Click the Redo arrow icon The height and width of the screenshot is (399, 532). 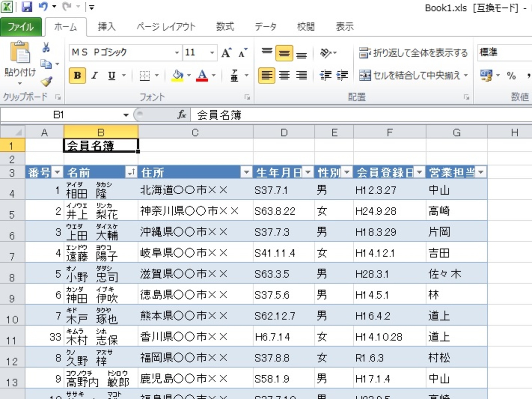pos(68,6)
